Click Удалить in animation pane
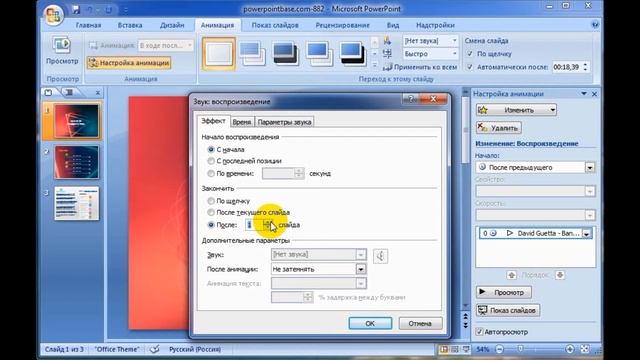This screenshot has height=360, width=640. coord(498,128)
